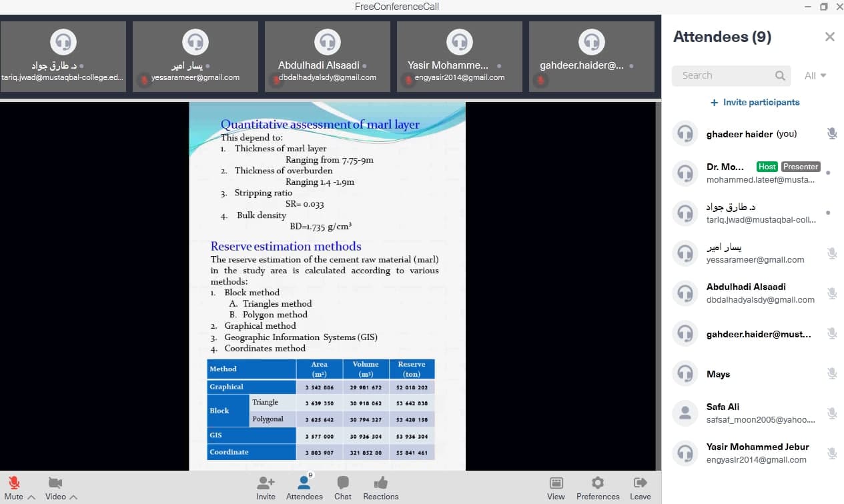Expand the Video options arrow

pos(73,497)
